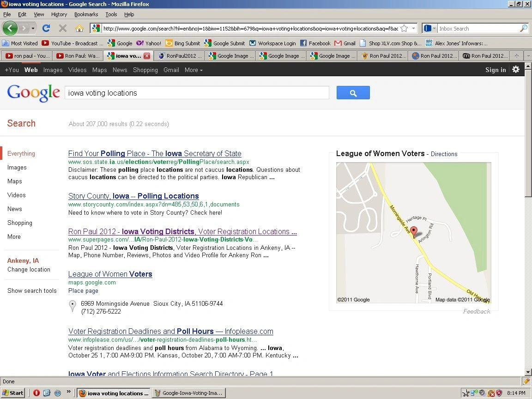Expand More in the left sidebar
Viewport: 532px width, 399px height.
(x=14, y=236)
